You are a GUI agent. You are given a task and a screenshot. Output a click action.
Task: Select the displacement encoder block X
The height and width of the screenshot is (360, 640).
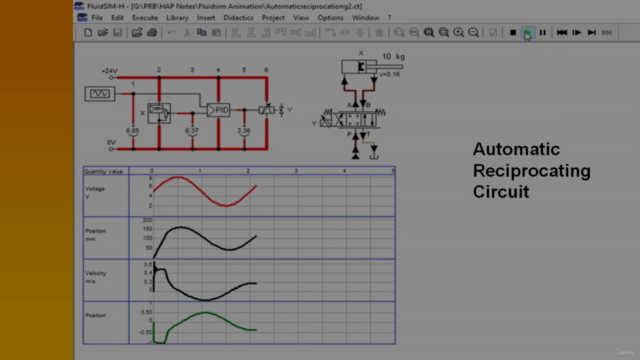(159, 113)
